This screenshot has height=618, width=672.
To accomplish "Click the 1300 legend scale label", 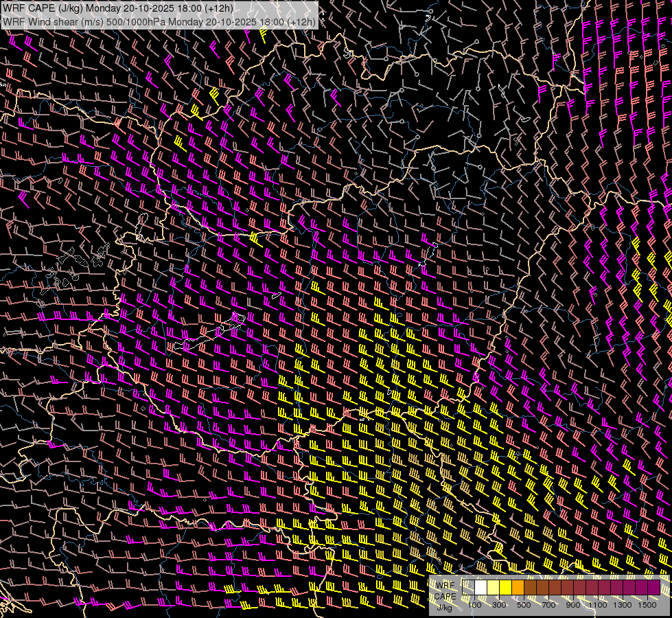I will pos(623,605).
